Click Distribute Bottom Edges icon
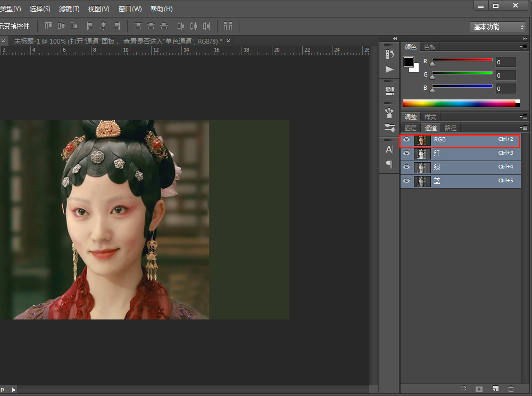Image resolution: width=532 pixels, height=396 pixels. pyautogui.click(x=164, y=26)
